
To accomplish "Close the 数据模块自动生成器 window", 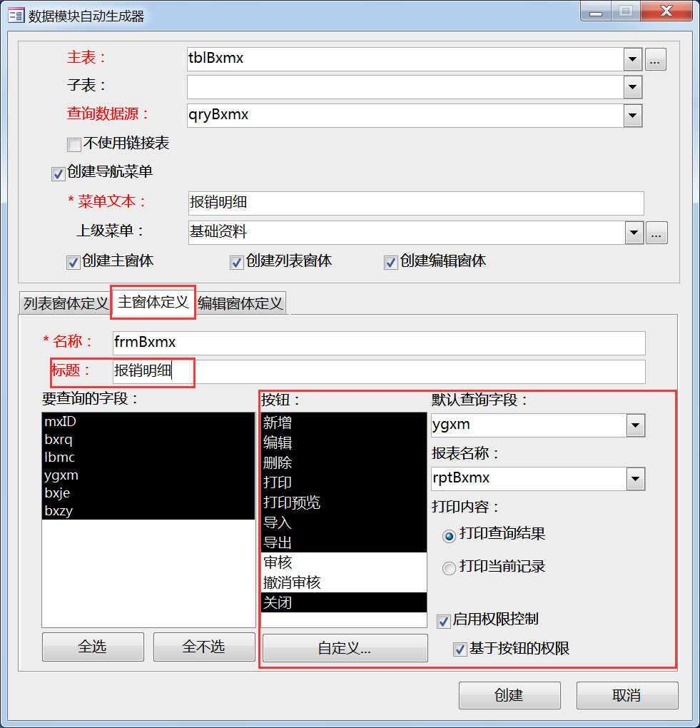I will (x=666, y=11).
